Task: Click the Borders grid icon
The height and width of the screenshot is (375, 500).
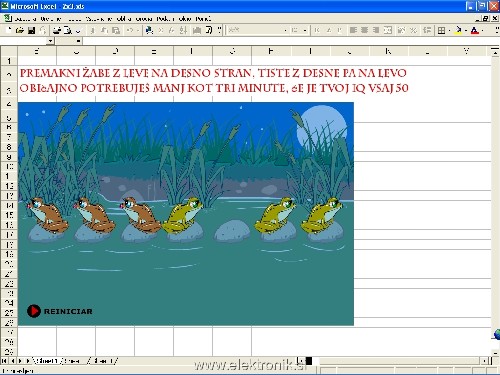Action: pos(441,30)
